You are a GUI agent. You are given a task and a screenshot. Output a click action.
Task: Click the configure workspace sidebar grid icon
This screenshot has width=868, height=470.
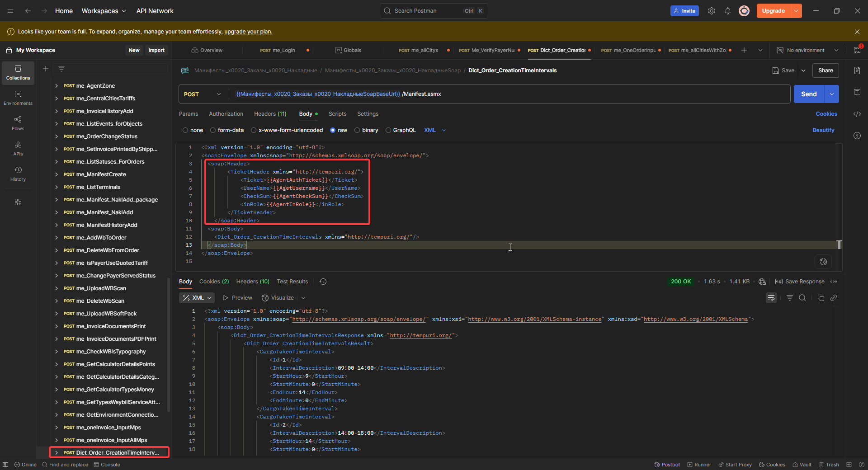(x=18, y=202)
